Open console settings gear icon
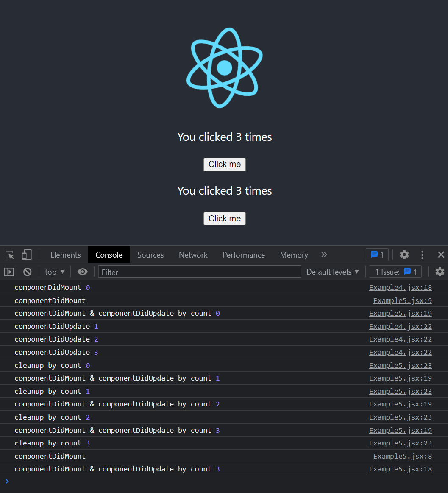The height and width of the screenshot is (493, 448). 440,272
